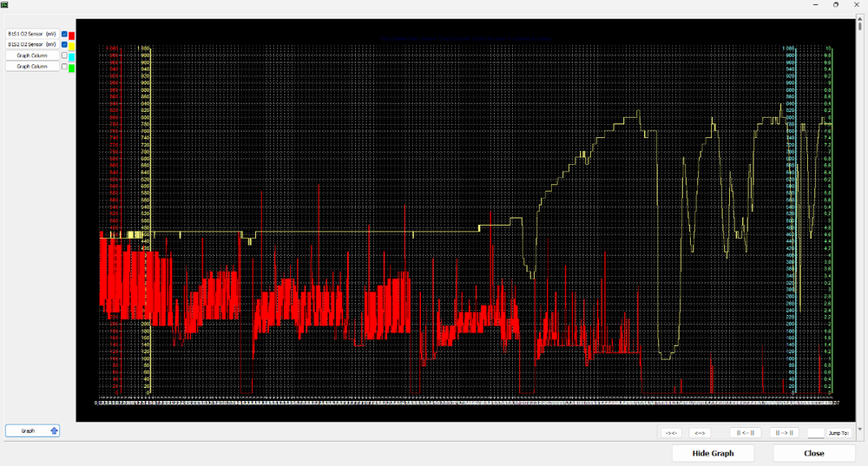Click the Jump To button

tap(838, 433)
